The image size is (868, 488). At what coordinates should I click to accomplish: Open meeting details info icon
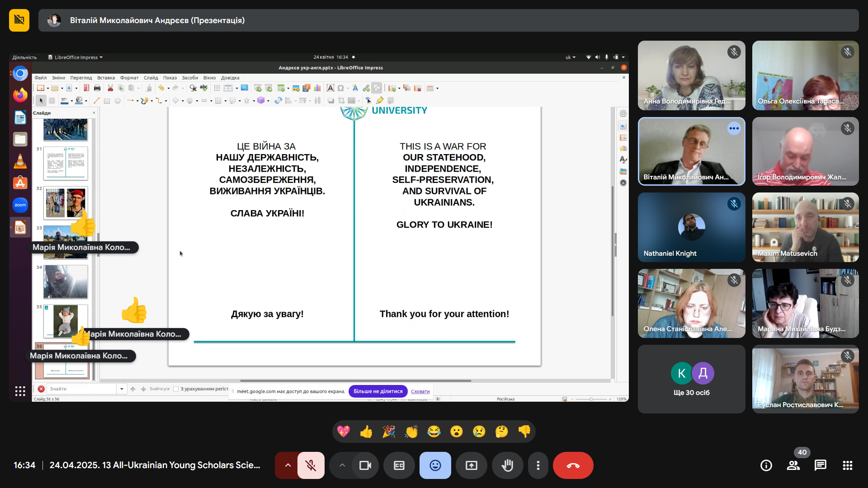tap(766, 465)
